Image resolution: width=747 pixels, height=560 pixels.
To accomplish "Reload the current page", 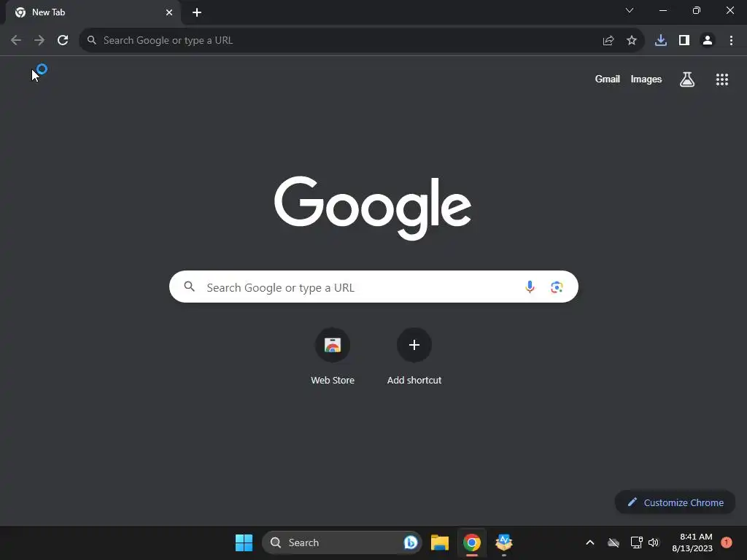I will (x=63, y=40).
